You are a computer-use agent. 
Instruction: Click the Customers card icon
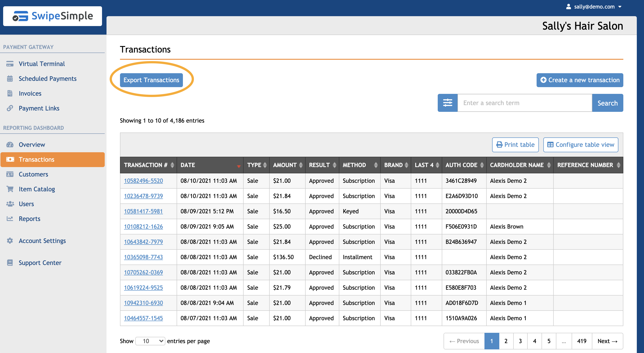tap(10, 174)
